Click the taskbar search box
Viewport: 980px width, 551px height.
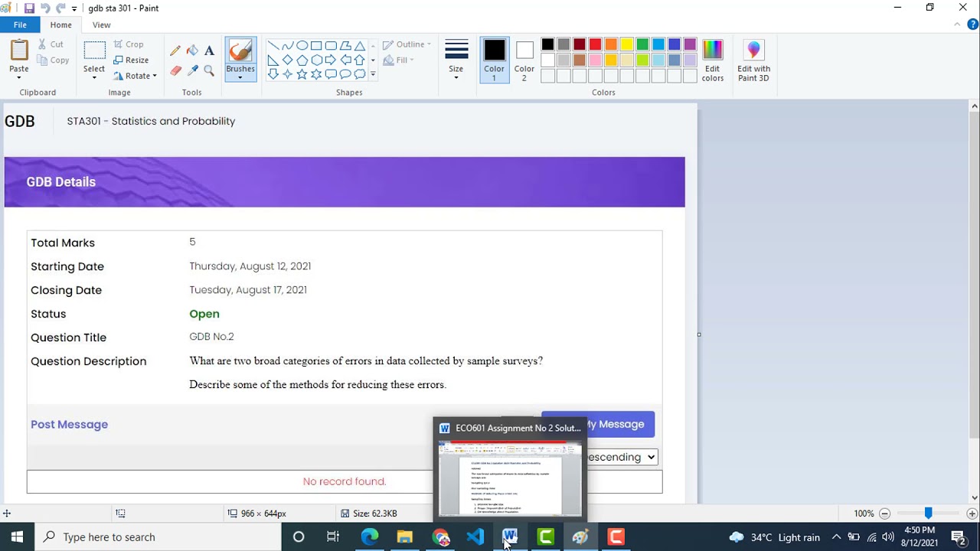158,537
